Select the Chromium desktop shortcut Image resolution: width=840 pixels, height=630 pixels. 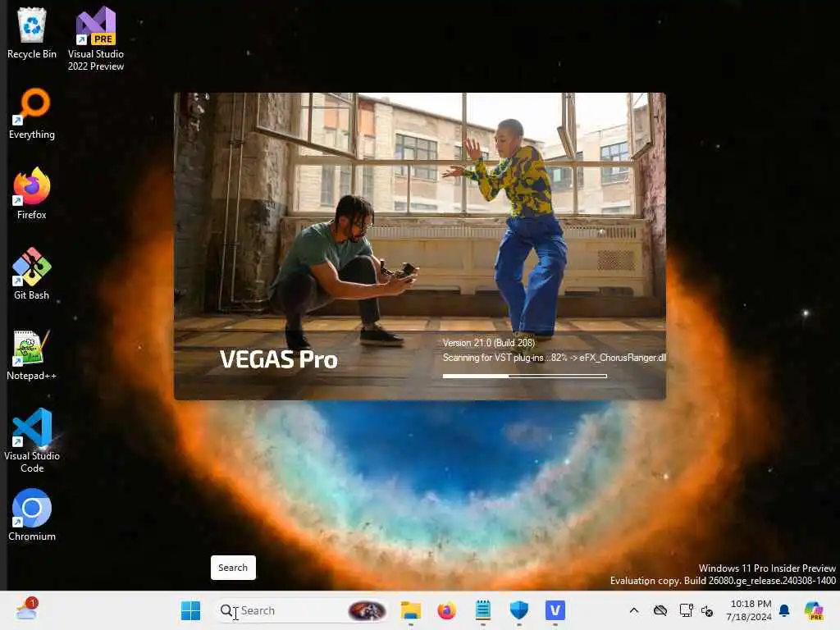(x=32, y=515)
